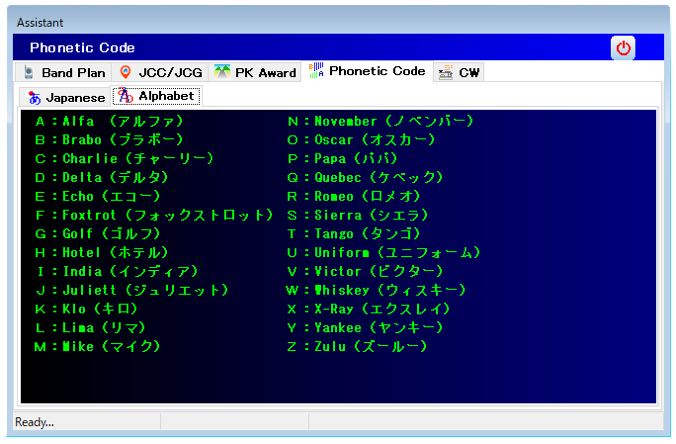The image size is (676, 444).
Task: Open the JCC/JCG tab
Action: click(x=160, y=72)
